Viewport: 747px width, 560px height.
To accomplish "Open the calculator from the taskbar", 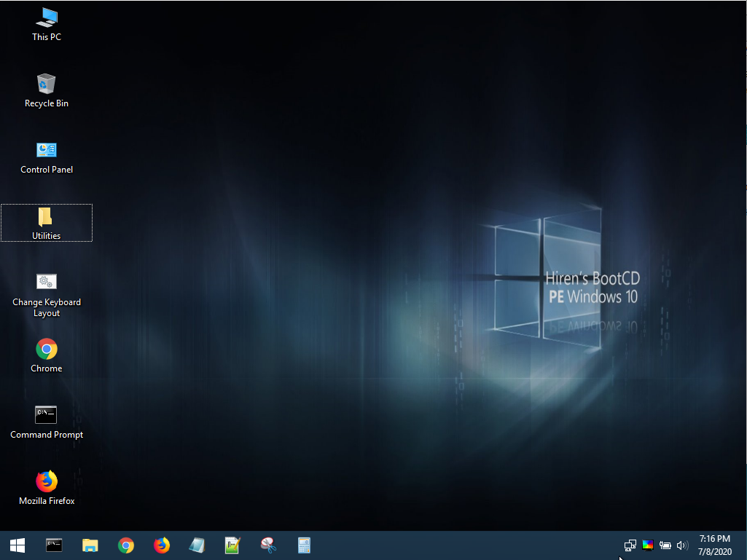I will coord(304,545).
